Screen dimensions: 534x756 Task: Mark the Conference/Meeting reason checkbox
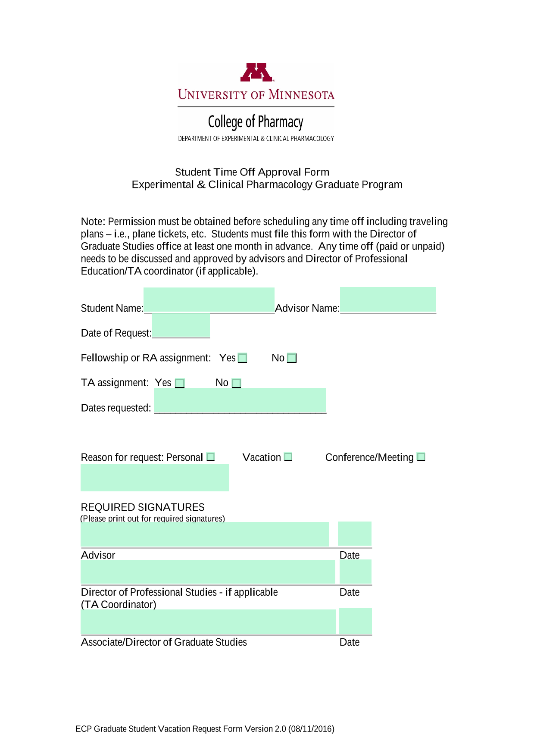click(x=421, y=457)
